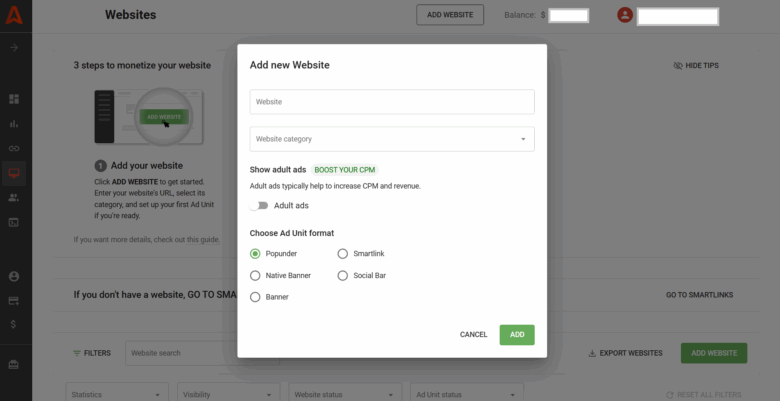This screenshot has width=780, height=401.
Task: Open the gift box icon in the sidebar
Action: [x=14, y=365]
